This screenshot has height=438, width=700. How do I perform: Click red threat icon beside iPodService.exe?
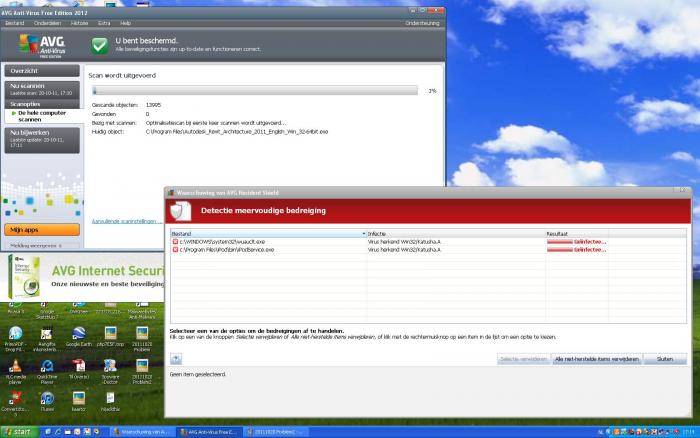[175, 250]
